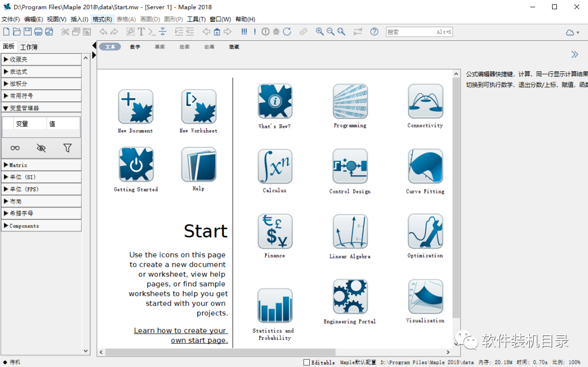Expand the 收藏夹 palette
This screenshot has width=588, height=367.
[41, 59]
